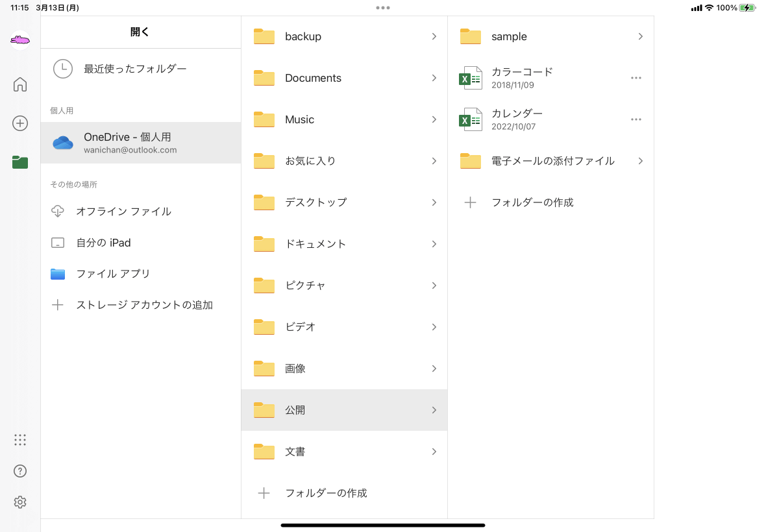Screen dimensions: 766x532
Task: Open the Settings gear icon
Action: pyautogui.click(x=20, y=502)
